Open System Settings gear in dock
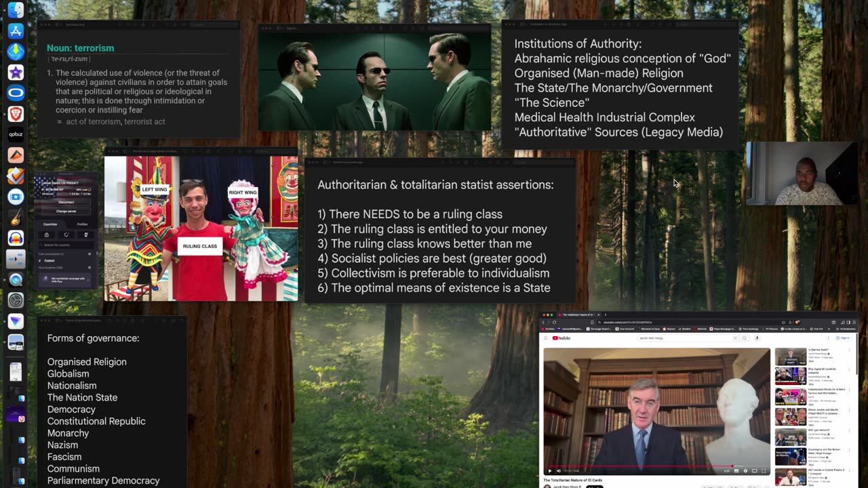This screenshot has height=488, width=868. coord(15,300)
